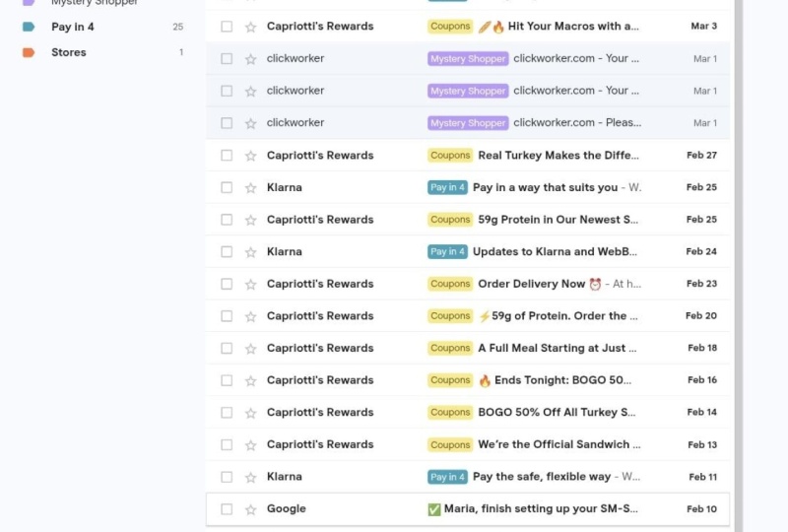The width and height of the screenshot is (788, 532).
Task: Click Coupons tag on 'We're the Official Sandwich' email
Action: coord(450,444)
